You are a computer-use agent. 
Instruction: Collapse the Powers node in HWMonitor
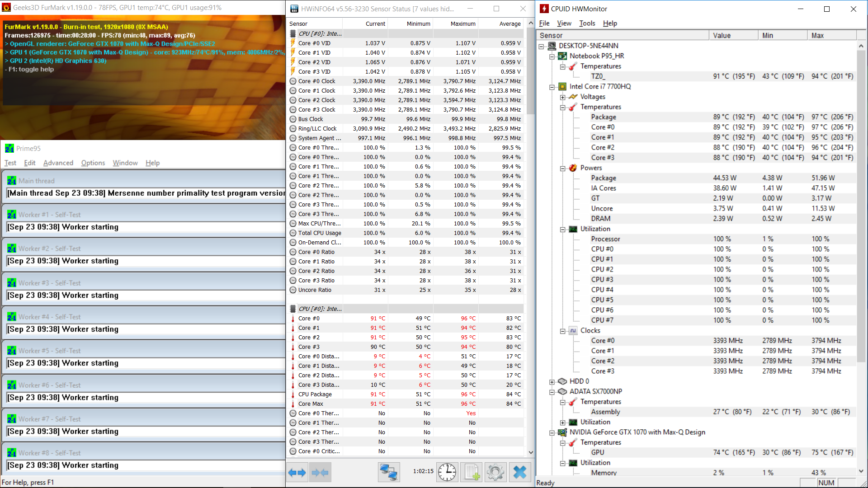[562, 169]
